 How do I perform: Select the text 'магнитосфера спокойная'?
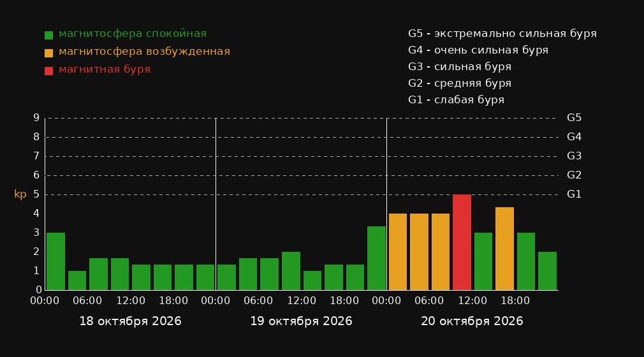coord(133,34)
